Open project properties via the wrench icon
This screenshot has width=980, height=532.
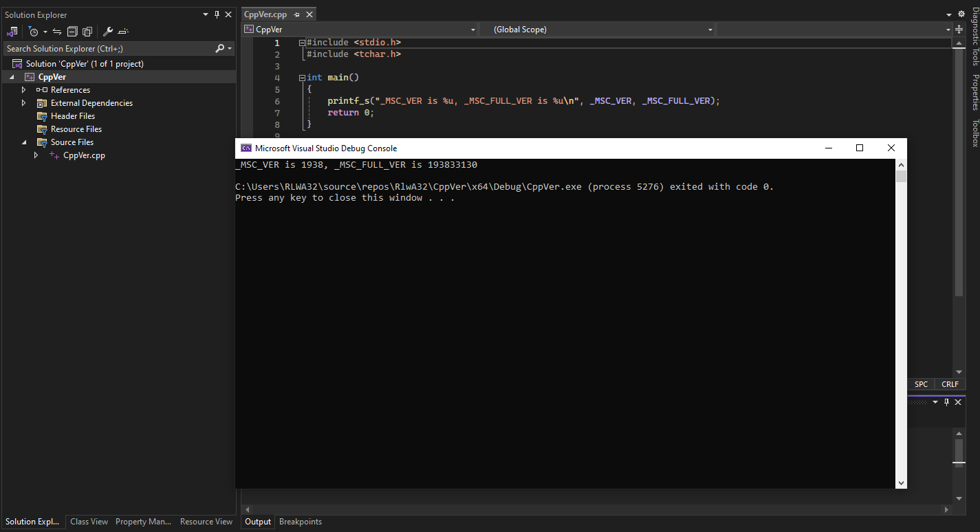pyautogui.click(x=107, y=32)
